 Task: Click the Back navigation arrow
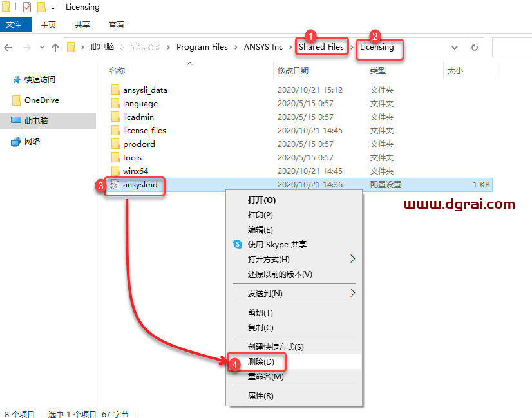click(x=8, y=48)
